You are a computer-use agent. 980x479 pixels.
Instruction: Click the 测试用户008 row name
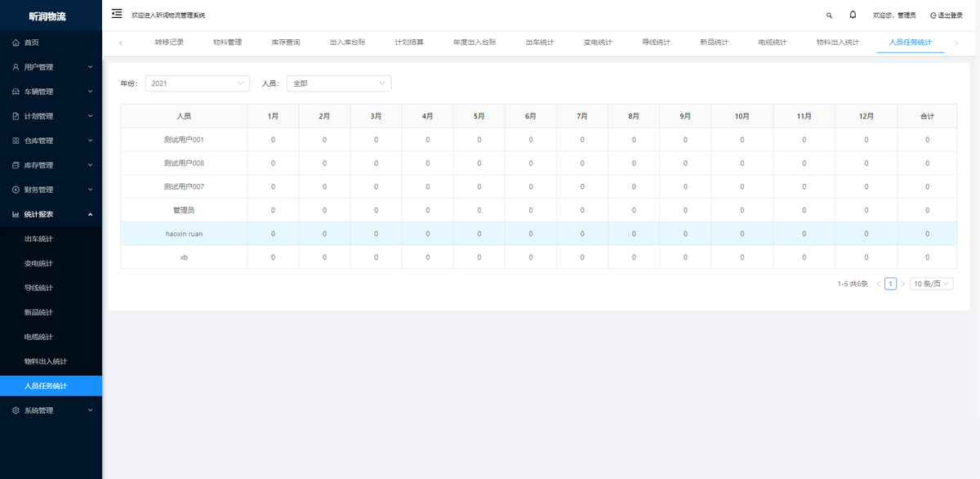point(184,163)
